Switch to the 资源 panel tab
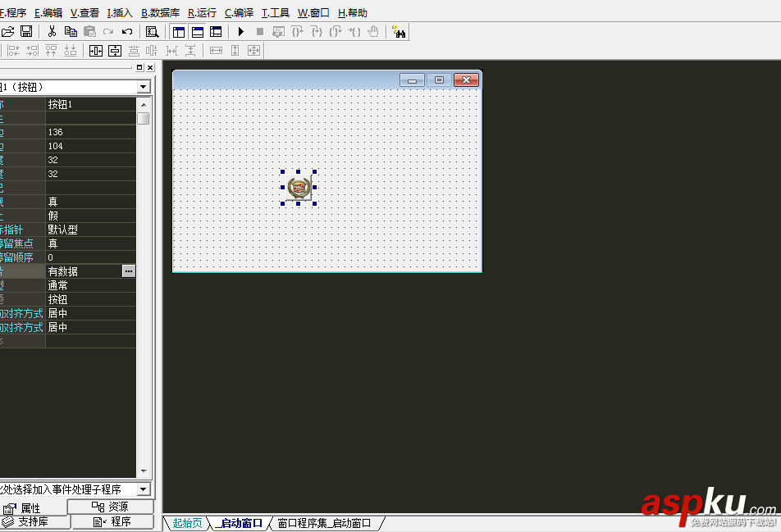Image resolution: width=781 pixels, height=532 pixels. [x=111, y=507]
